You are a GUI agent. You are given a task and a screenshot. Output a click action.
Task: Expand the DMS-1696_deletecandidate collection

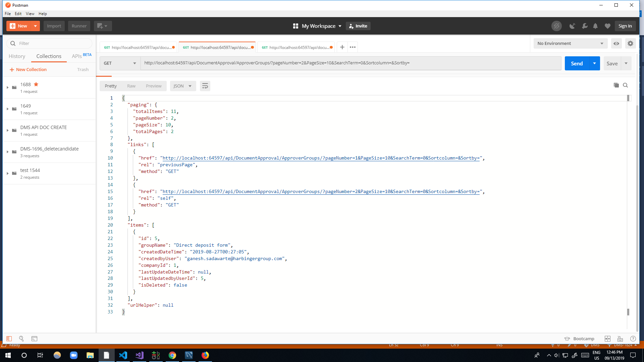pyautogui.click(x=8, y=152)
